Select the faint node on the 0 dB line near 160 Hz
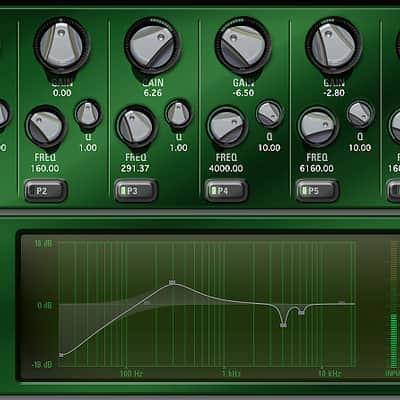Viewport: 400px width, 400px height. click(147, 303)
